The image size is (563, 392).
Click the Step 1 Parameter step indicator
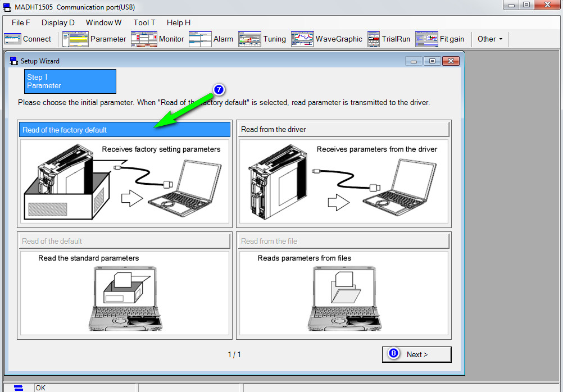tap(70, 81)
